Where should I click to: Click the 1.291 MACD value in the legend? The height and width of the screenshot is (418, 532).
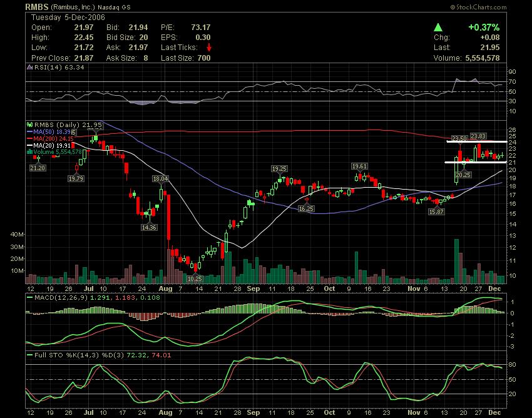coord(100,298)
